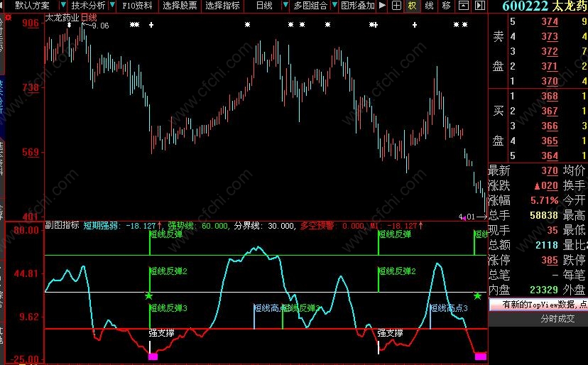Viewport: 588px width, 365px height.
Task: Click the 906 price axis label
Action: tap(31, 23)
